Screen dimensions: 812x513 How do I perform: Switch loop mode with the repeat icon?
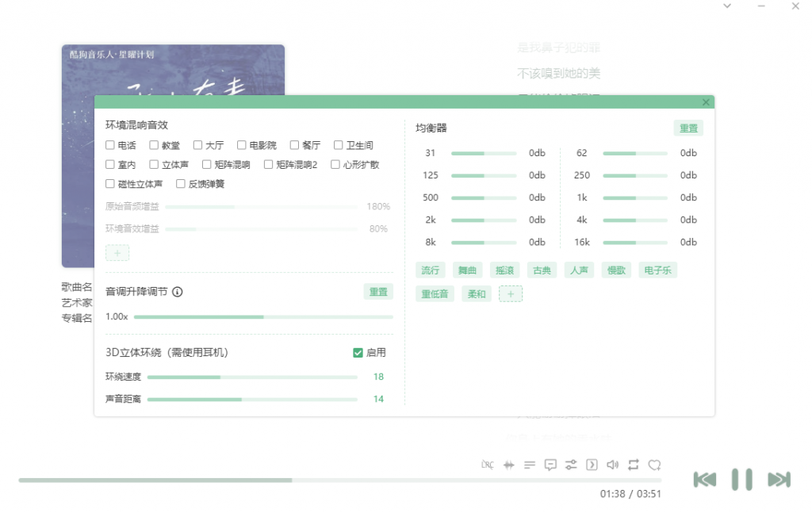[x=633, y=465]
